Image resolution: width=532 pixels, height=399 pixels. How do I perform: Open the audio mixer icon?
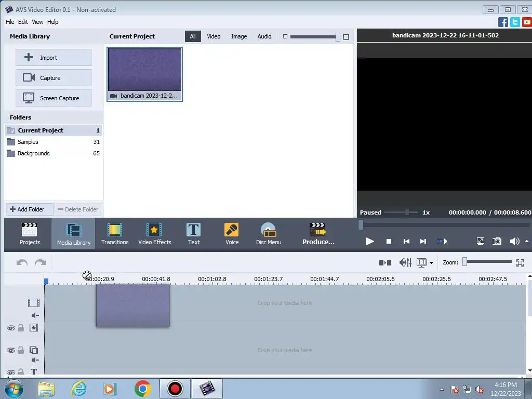click(405, 262)
